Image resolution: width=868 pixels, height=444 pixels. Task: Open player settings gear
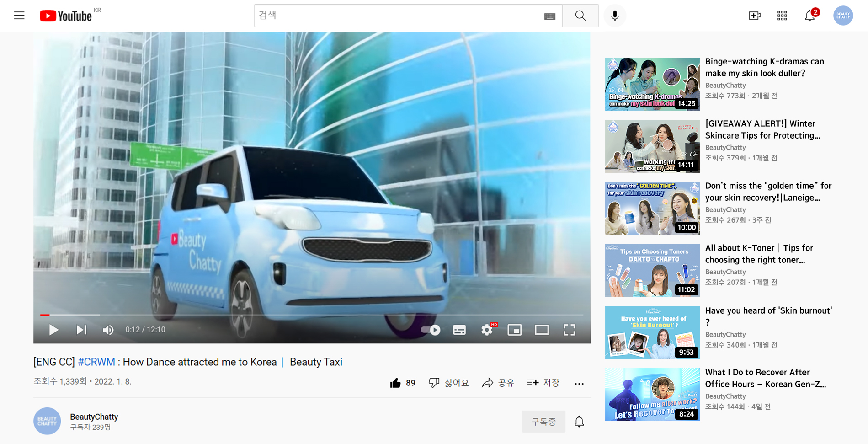(487, 330)
